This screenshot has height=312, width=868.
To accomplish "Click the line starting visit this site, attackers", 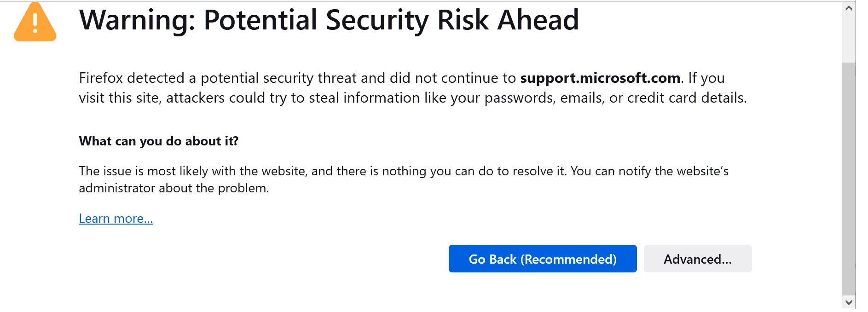I will pos(413,98).
